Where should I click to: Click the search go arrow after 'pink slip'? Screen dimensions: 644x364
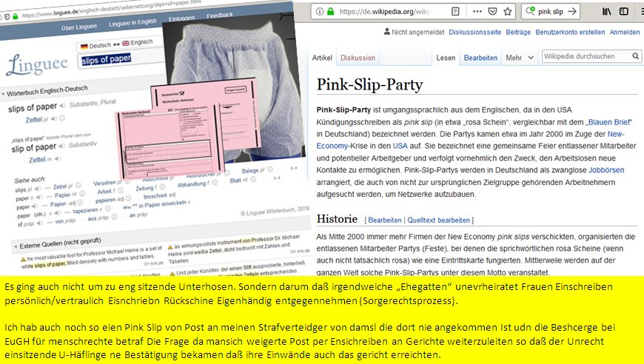(572, 12)
